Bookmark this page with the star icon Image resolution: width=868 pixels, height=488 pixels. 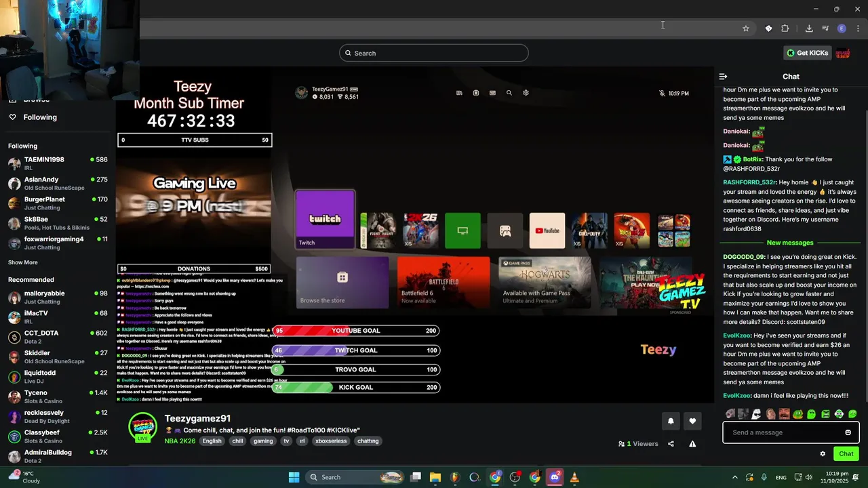746,28
